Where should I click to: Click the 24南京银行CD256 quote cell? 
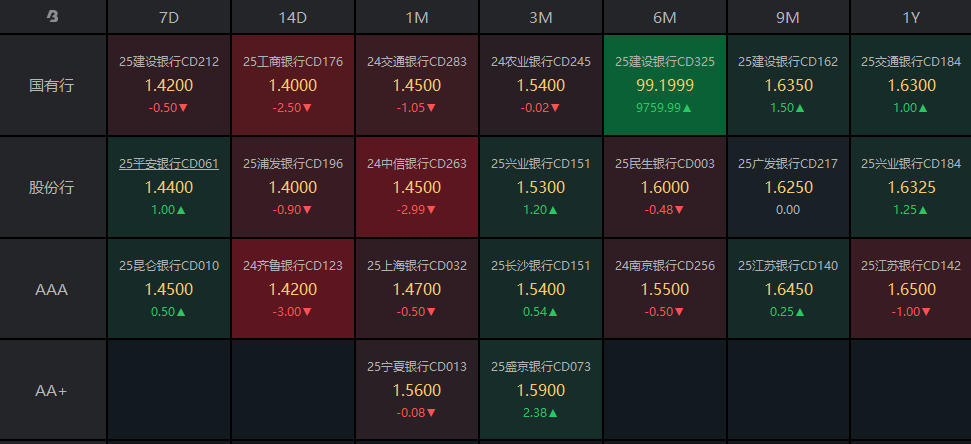pyautogui.click(x=664, y=289)
